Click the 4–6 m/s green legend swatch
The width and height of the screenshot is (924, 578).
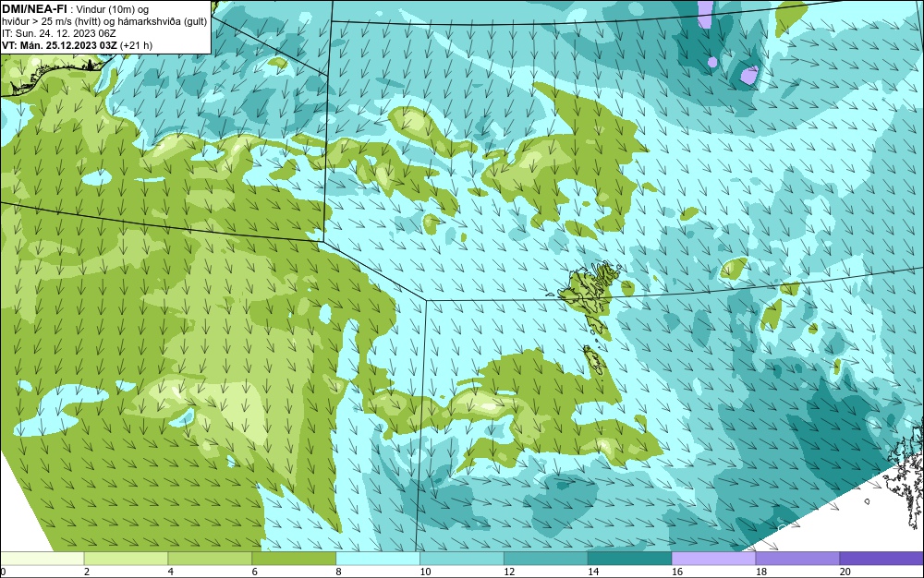tap(210, 558)
